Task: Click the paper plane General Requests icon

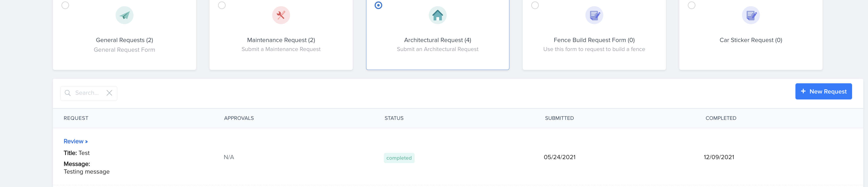Action: point(124,15)
